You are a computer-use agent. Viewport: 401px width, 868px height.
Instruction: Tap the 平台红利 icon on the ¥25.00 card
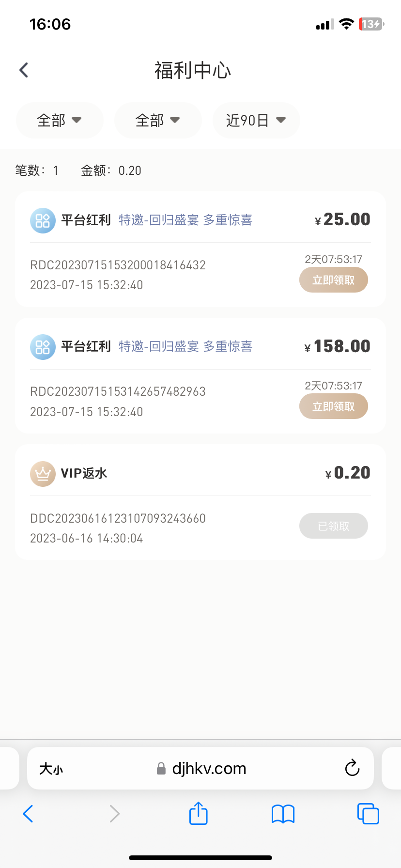[43, 220]
